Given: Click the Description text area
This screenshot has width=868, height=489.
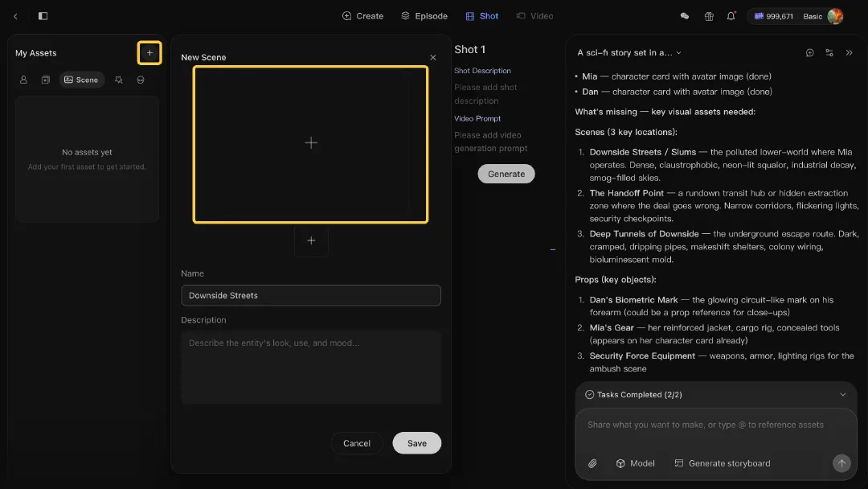Looking at the screenshot, I should [x=310, y=368].
